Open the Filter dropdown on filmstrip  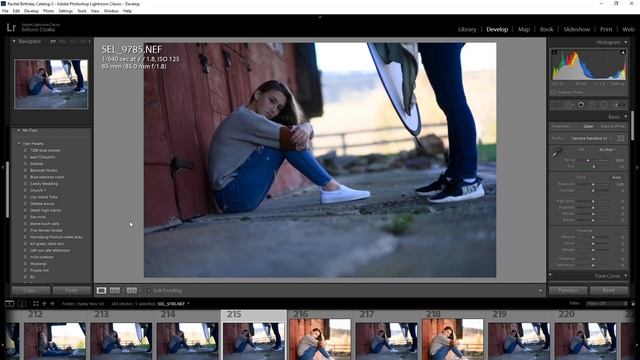(x=606, y=304)
